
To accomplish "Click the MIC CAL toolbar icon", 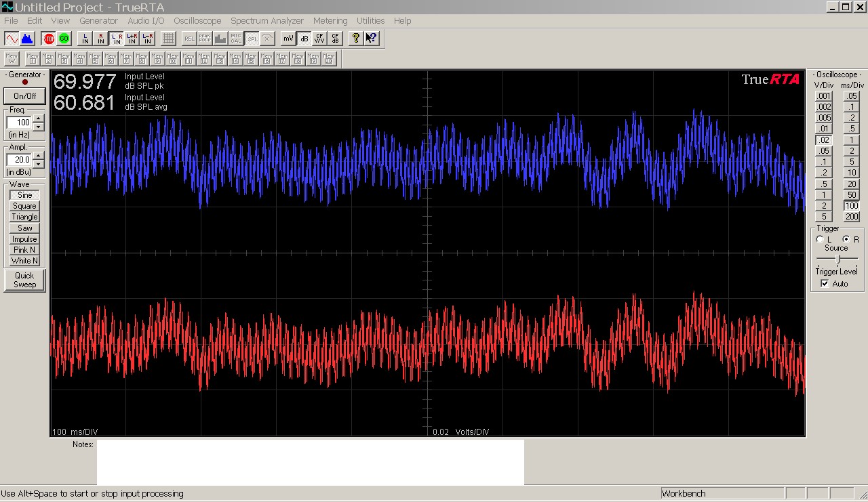I will coord(236,39).
